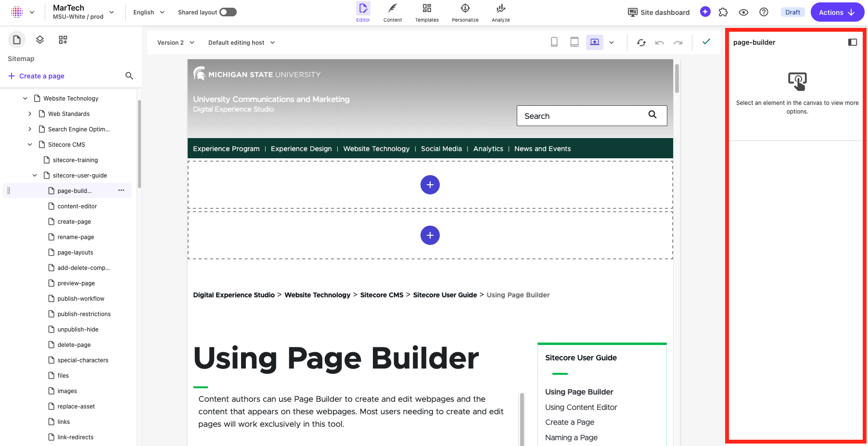Open the help question mark icon
868x446 pixels.
click(764, 12)
